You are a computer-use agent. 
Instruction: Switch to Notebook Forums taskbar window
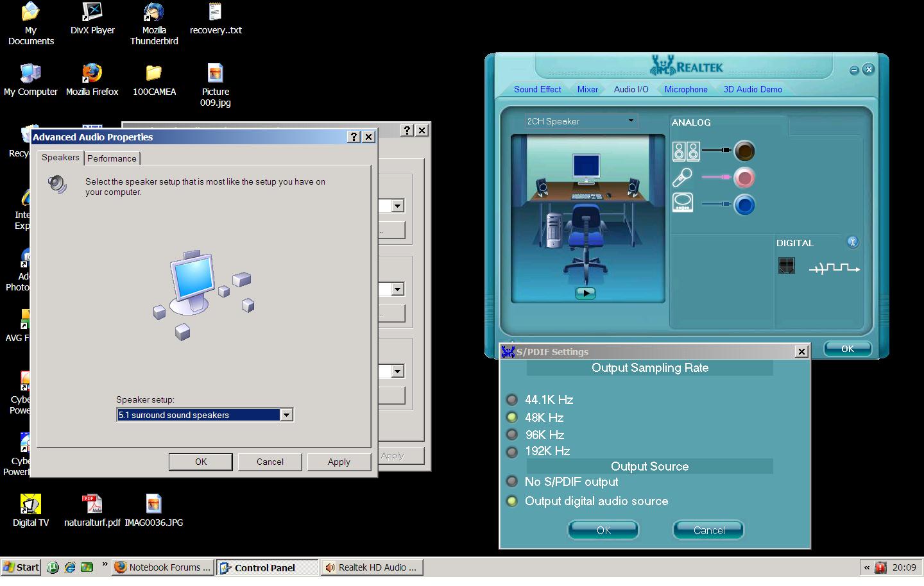[163, 567]
